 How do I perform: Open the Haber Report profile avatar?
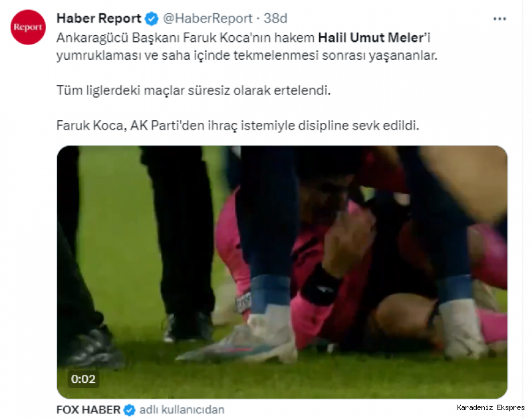28,27
